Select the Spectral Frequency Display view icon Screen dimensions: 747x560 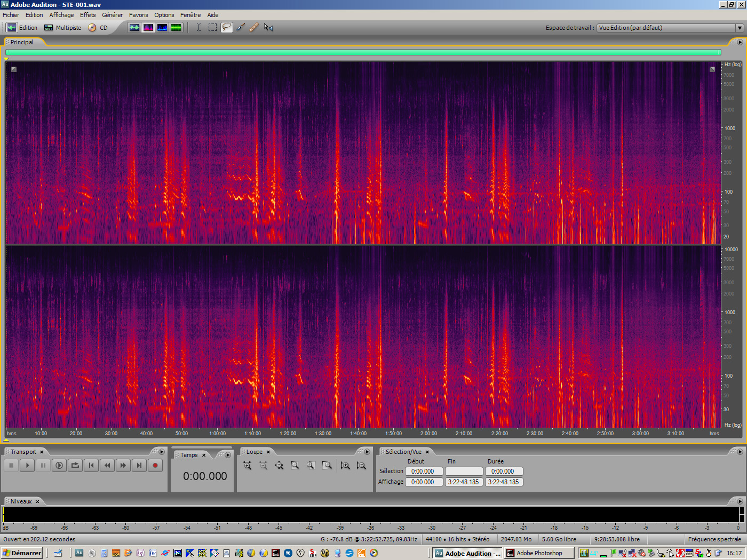click(148, 27)
